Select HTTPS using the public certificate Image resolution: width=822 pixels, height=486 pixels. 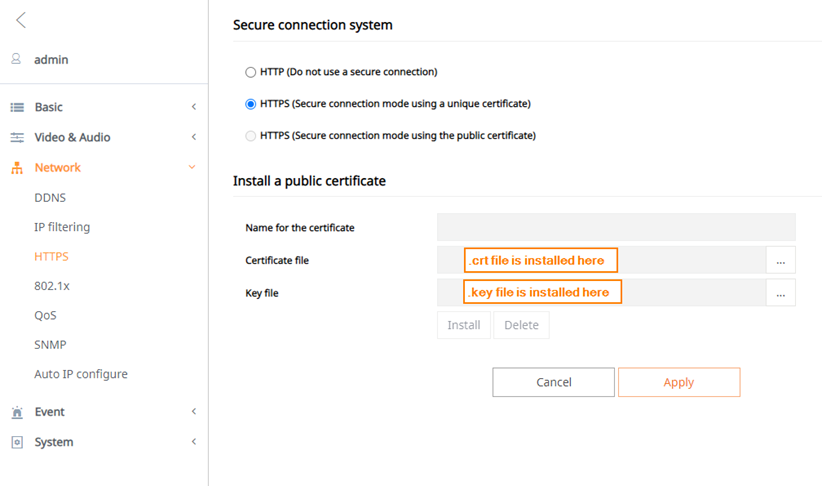point(251,136)
